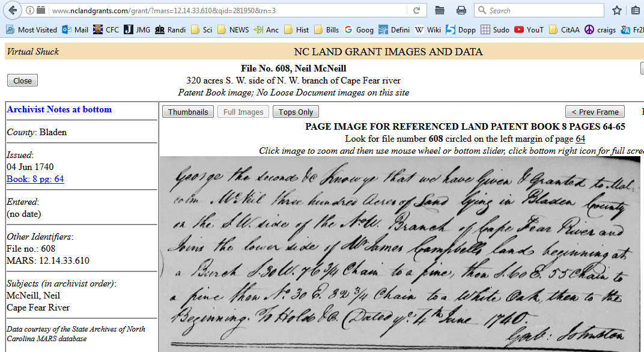Open the Bills bookmarks folder
Viewport: 644px width, 352px height.
pos(327,29)
